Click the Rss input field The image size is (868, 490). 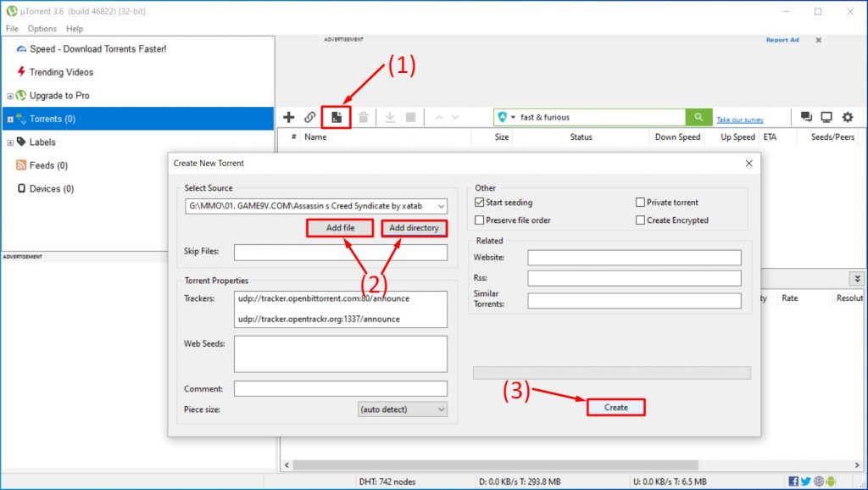[634, 278]
